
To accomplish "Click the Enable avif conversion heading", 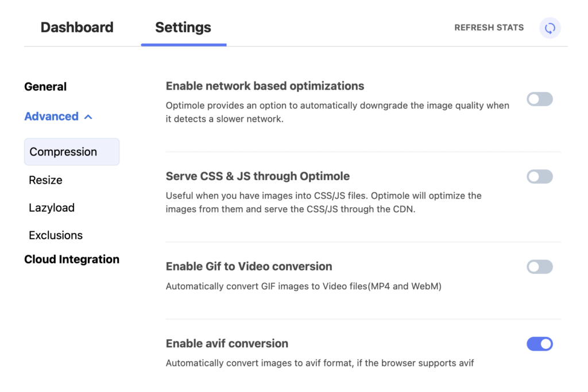I will (227, 343).
